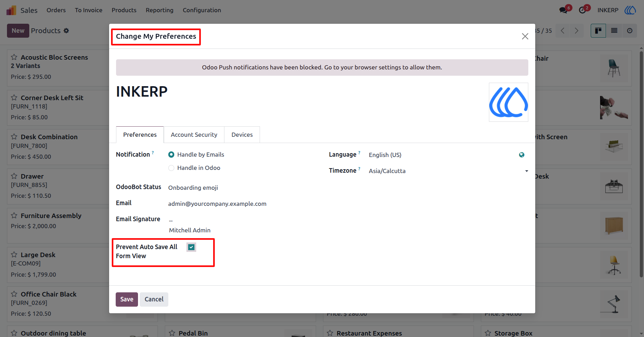Screen dimensions: 644x337
Task: Open the chat messages icon with 6 badge
Action: pyautogui.click(x=563, y=10)
